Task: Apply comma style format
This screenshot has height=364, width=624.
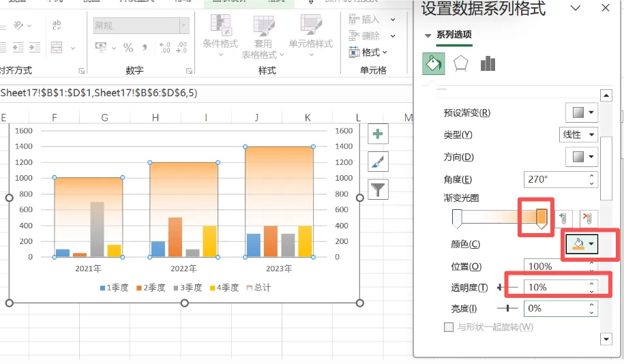Action: [145, 48]
